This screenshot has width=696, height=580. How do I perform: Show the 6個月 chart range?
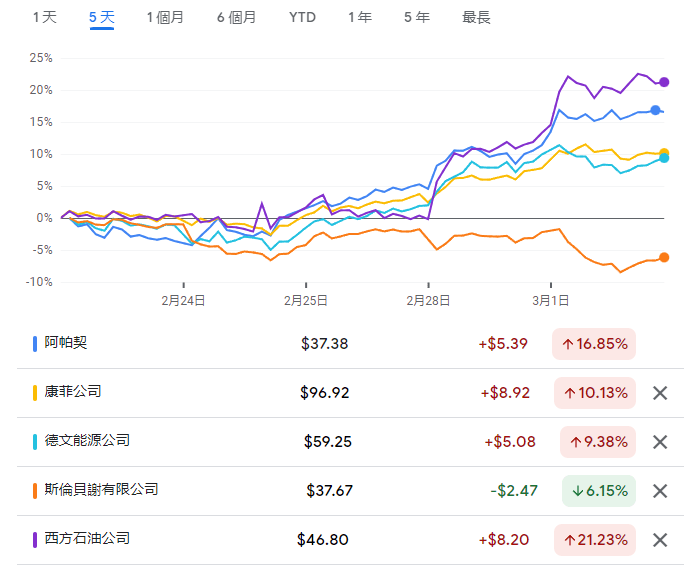tap(236, 17)
